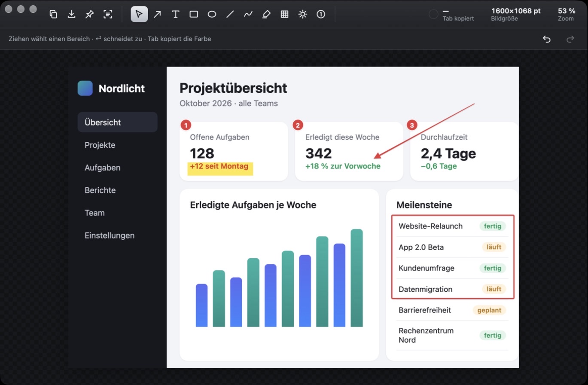The height and width of the screenshot is (385, 588).
Task: Click the 'Datenmigration' milestone name
Action: click(425, 289)
